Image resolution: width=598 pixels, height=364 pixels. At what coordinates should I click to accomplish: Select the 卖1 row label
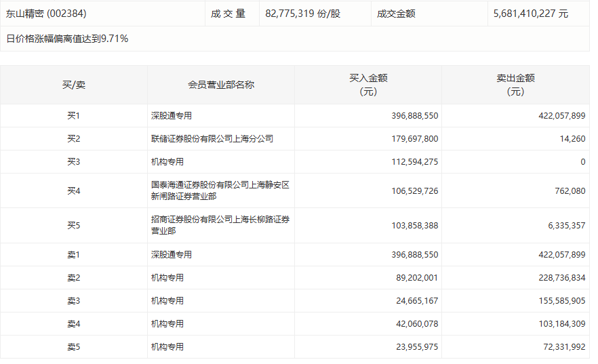click(x=74, y=255)
